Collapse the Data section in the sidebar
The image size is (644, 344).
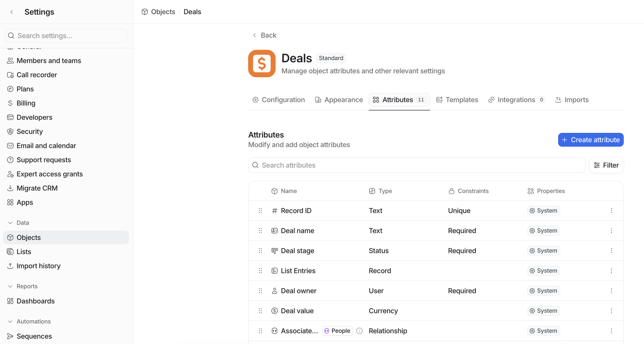coord(10,223)
